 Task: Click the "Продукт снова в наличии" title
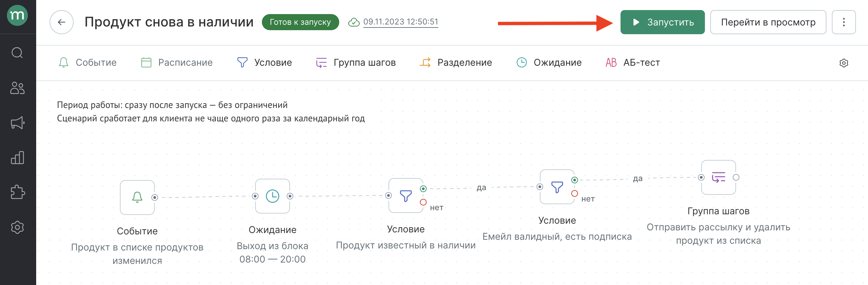click(169, 22)
